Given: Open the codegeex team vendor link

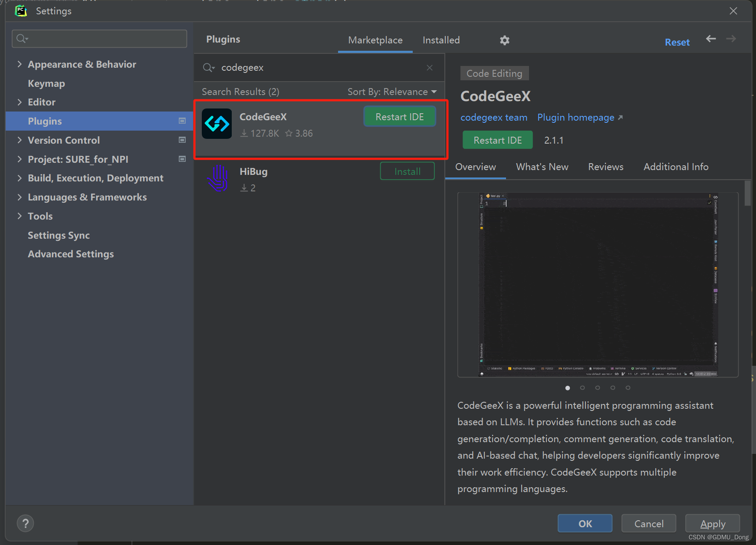Looking at the screenshot, I should tap(494, 118).
